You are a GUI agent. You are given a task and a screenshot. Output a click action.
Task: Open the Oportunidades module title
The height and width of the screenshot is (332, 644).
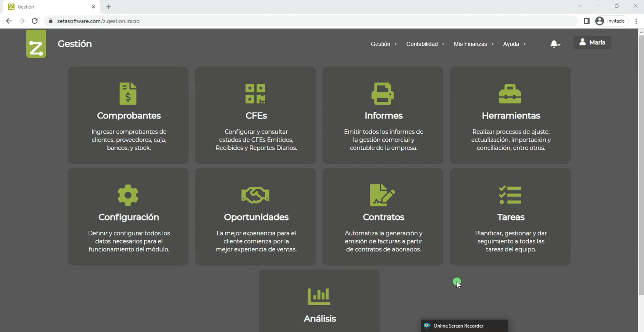[x=256, y=217]
